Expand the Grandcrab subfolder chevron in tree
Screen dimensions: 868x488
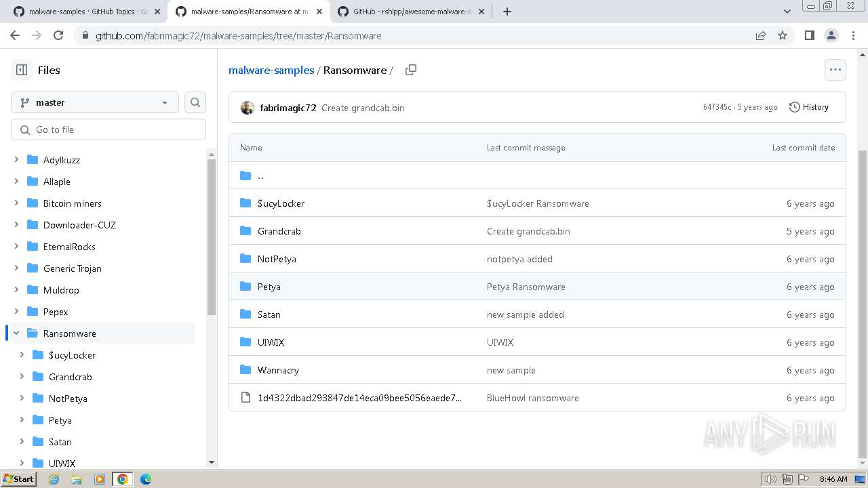click(22, 377)
